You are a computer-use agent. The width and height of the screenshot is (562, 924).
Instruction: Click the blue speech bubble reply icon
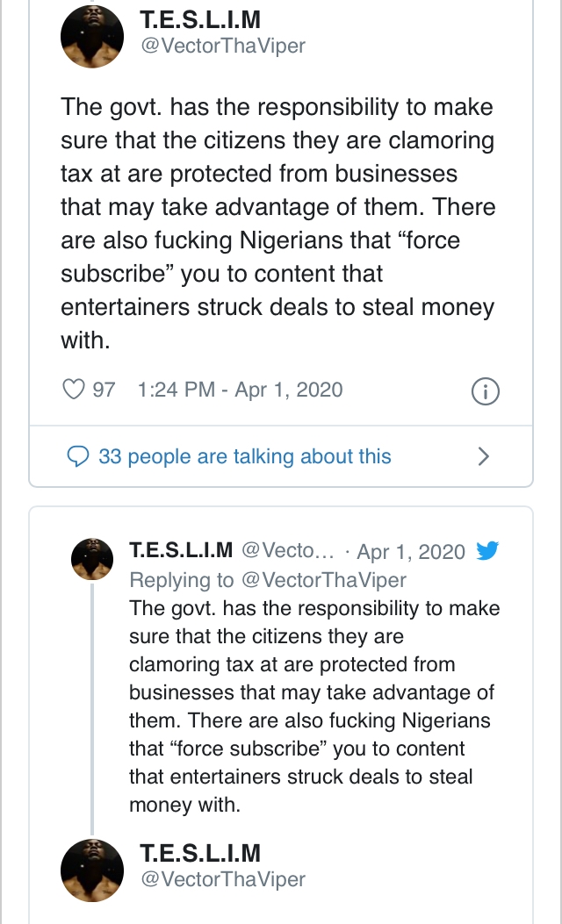(78, 456)
